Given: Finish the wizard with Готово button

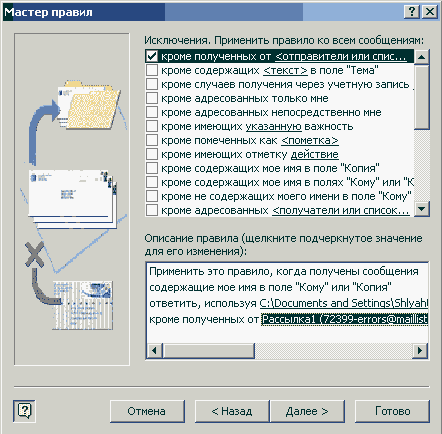Looking at the screenshot, I should pos(392,411).
